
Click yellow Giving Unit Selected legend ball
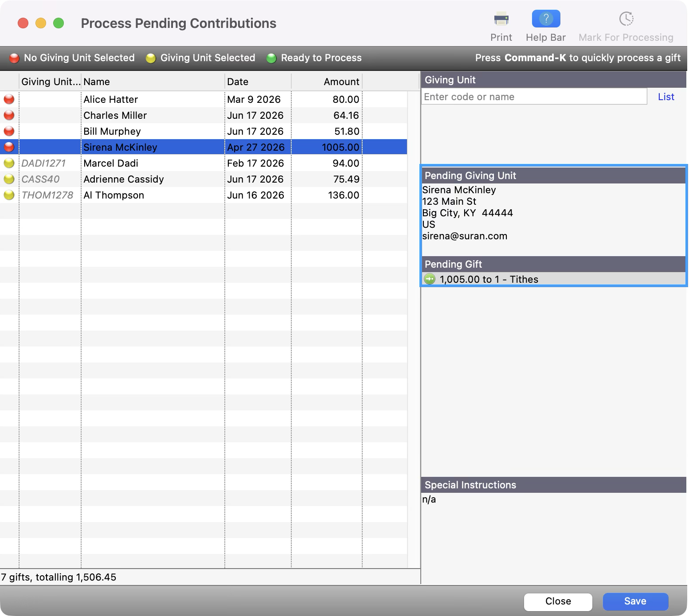point(151,58)
